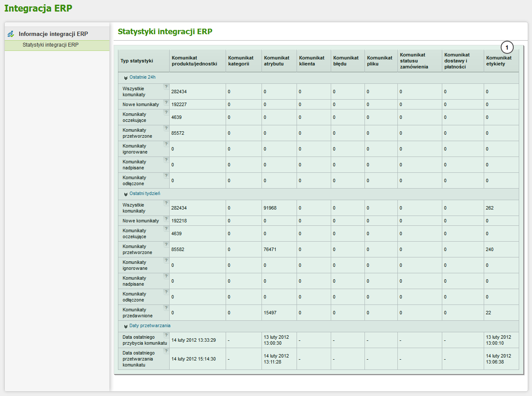Click the expired label value 22
This screenshot has height=396, width=532.
[488, 313]
